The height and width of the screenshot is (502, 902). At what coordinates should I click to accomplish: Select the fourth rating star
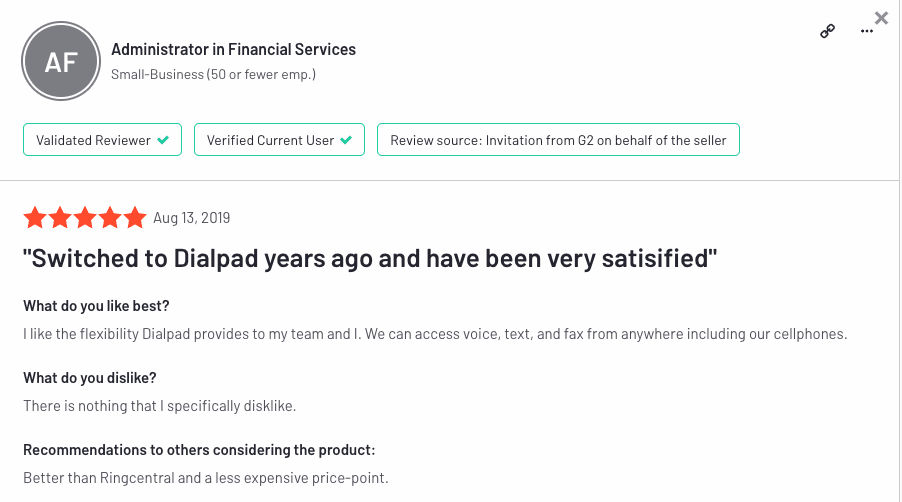[x=111, y=218]
